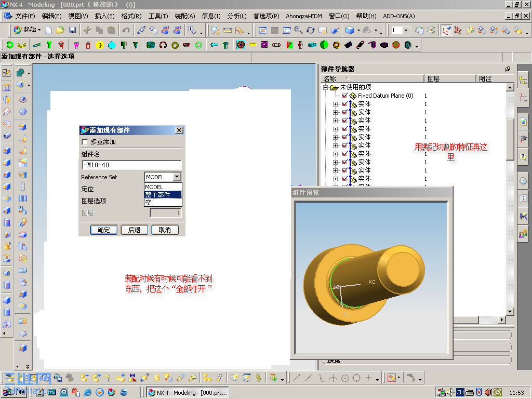The image size is (532, 399).
Task: Open the work layer dropdown showing 1
Action: coord(406,30)
